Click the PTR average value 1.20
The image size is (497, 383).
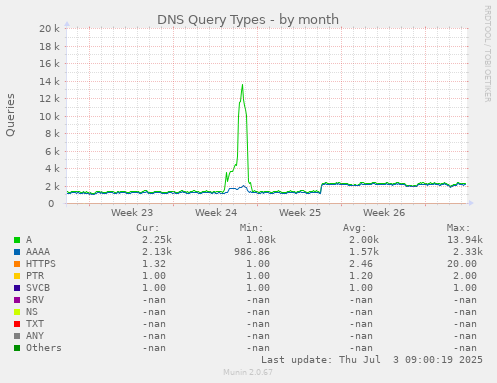click(361, 276)
